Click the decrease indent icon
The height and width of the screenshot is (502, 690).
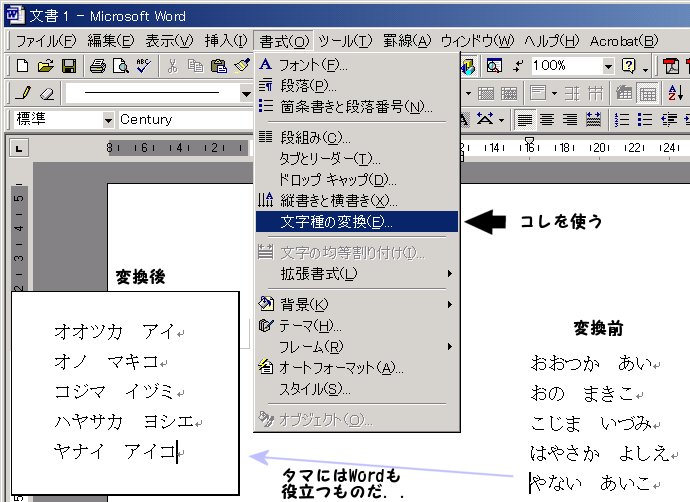669,119
